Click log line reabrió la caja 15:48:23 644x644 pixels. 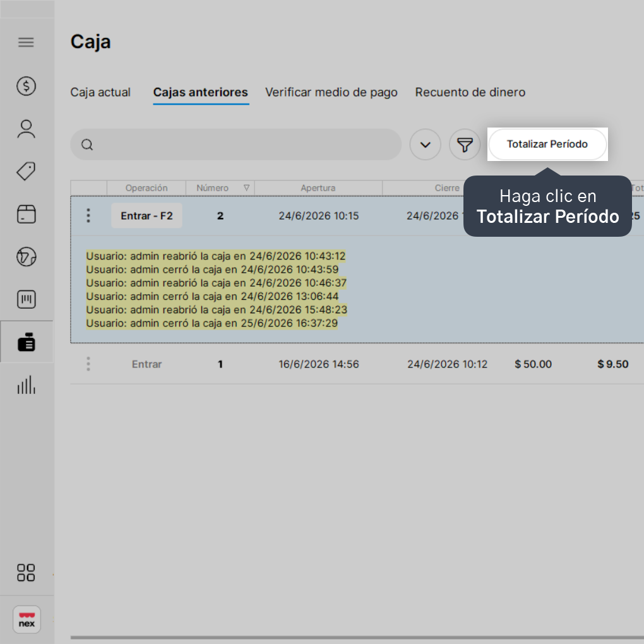tap(217, 309)
